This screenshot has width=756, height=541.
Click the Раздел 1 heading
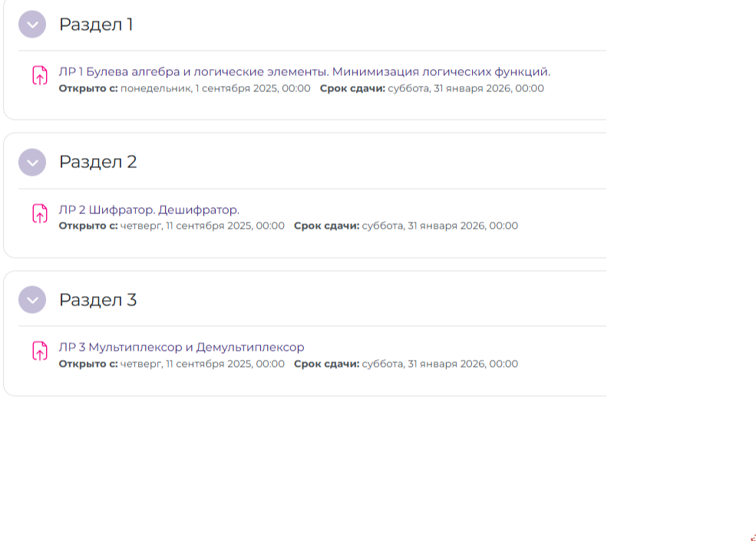pyautogui.click(x=96, y=25)
